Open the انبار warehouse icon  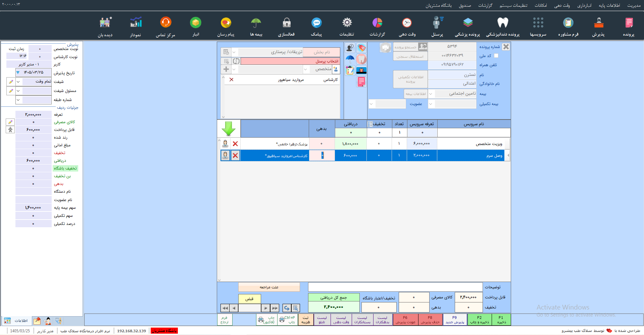[x=196, y=22]
